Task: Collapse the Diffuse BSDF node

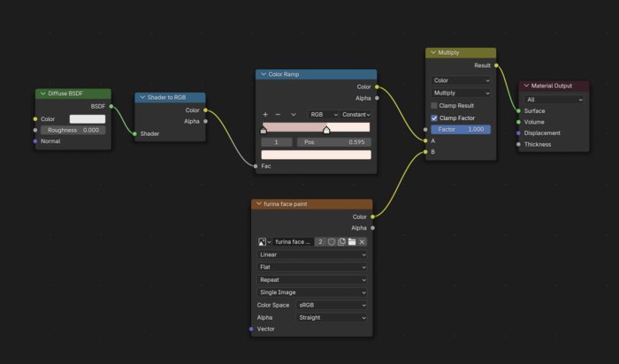Action: point(43,94)
